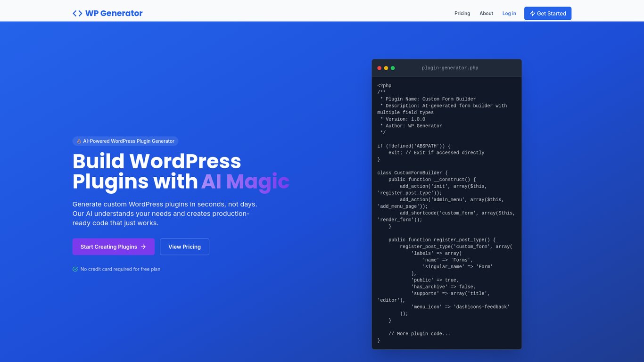Select the View Pricing button

pos(184,247)
